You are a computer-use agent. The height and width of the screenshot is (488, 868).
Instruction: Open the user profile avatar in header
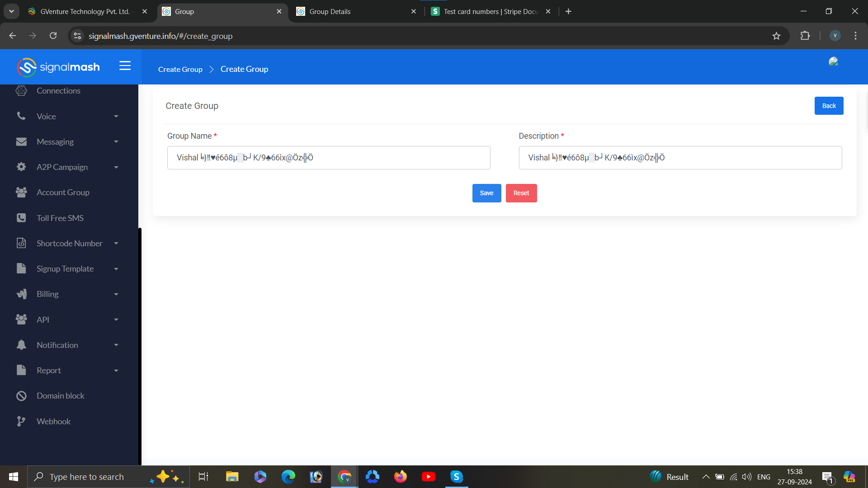(x=833, y=62)
